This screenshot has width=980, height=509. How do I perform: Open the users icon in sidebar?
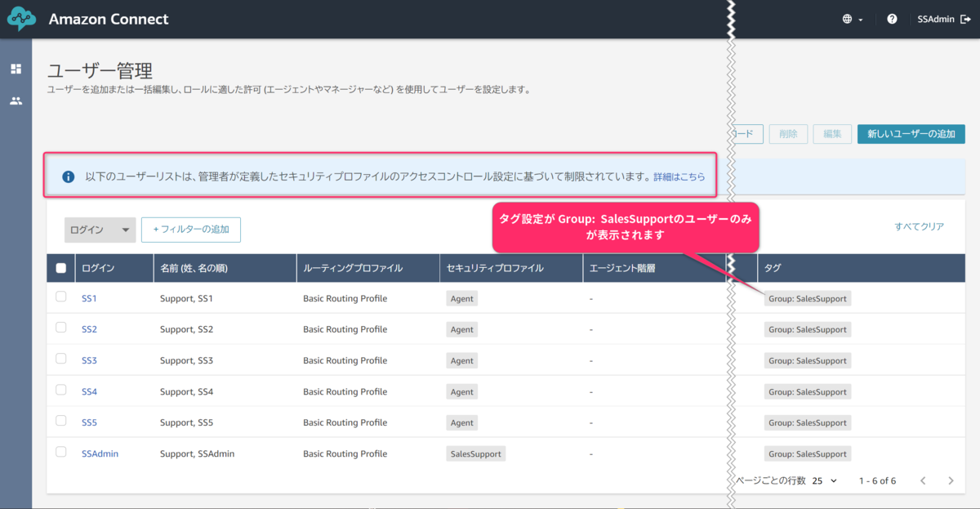(16, 101)
